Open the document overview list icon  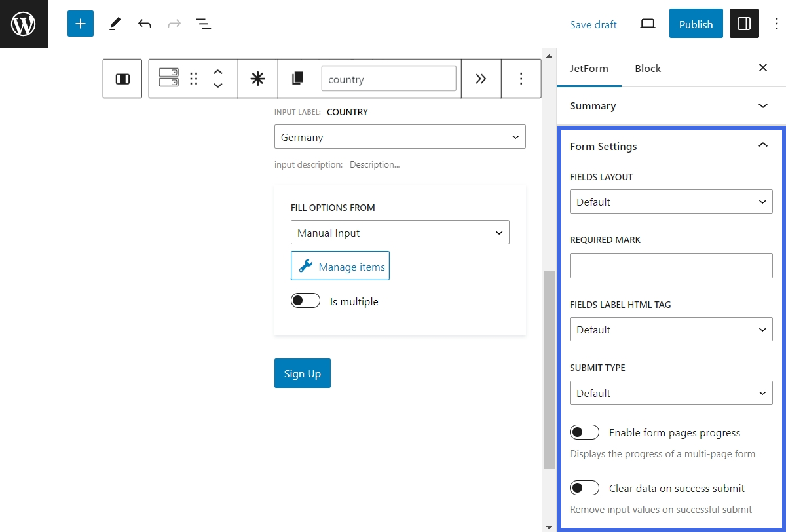tap(203, 24)
